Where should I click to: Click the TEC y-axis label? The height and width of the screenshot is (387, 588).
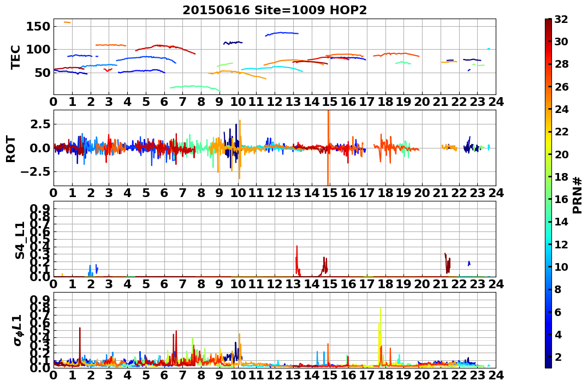click(x=15, y=57)
